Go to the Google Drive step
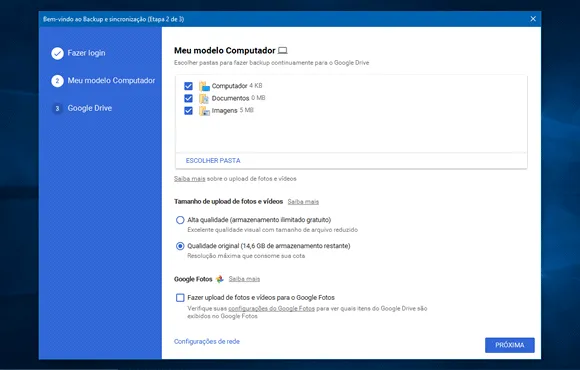This screenshot has width=580, height=370. point(90,108)
